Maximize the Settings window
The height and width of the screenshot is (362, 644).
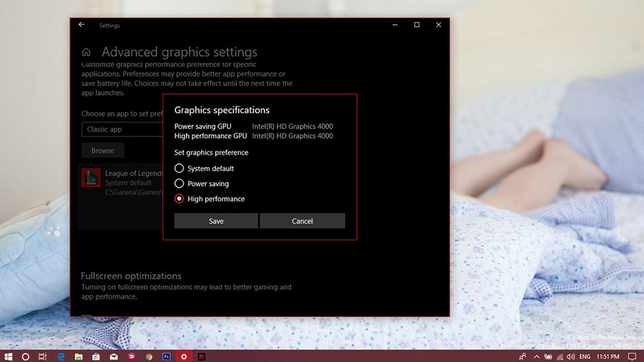[417, 25]
